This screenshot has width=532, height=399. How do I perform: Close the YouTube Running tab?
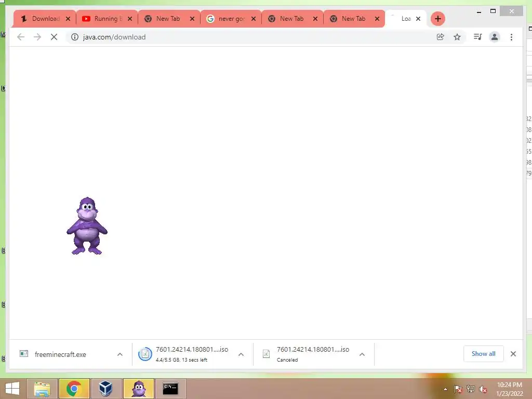tap(129, 19)
